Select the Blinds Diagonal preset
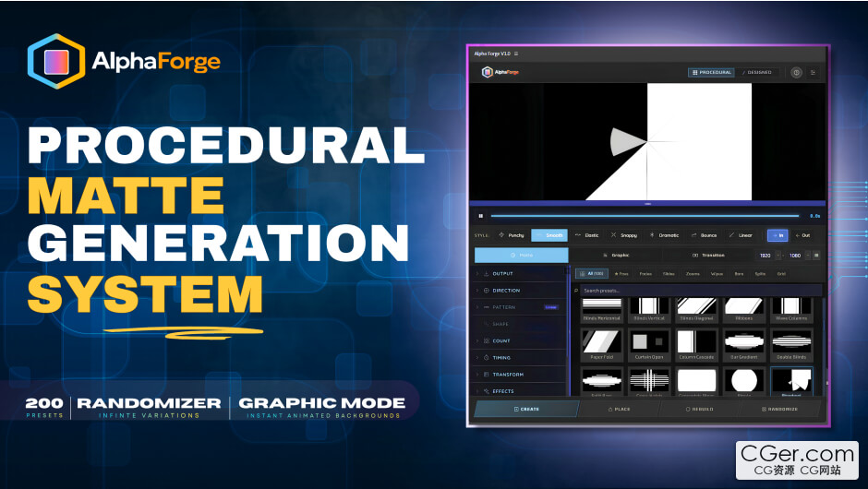The height and width of the screenshot is (489, 868). 697,310
